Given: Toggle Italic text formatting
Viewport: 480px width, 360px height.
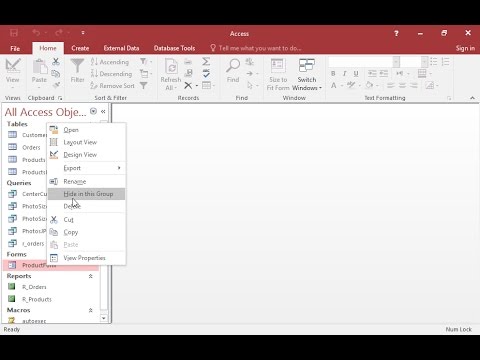Looking at the screenshot, I should pyautogui.click(x=345, y=73).
